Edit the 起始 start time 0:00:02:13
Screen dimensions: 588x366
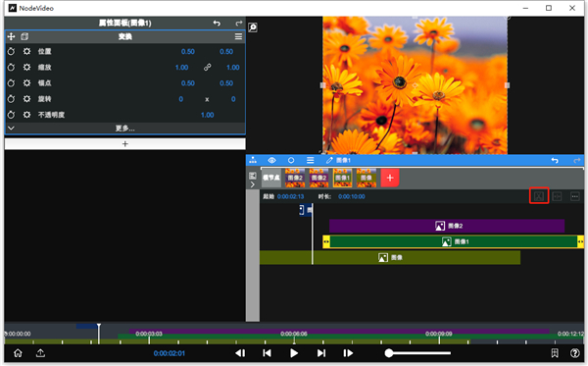coord(291,196)
